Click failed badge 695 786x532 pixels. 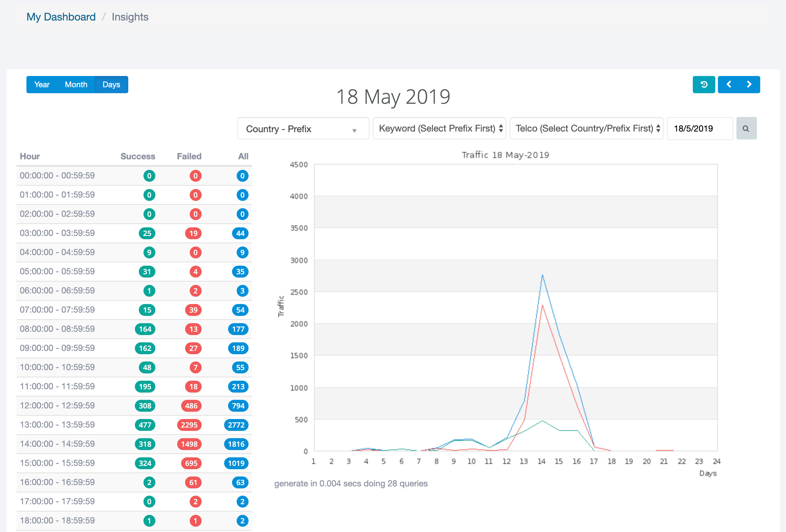pyautogui.click(x=191, y=463)
